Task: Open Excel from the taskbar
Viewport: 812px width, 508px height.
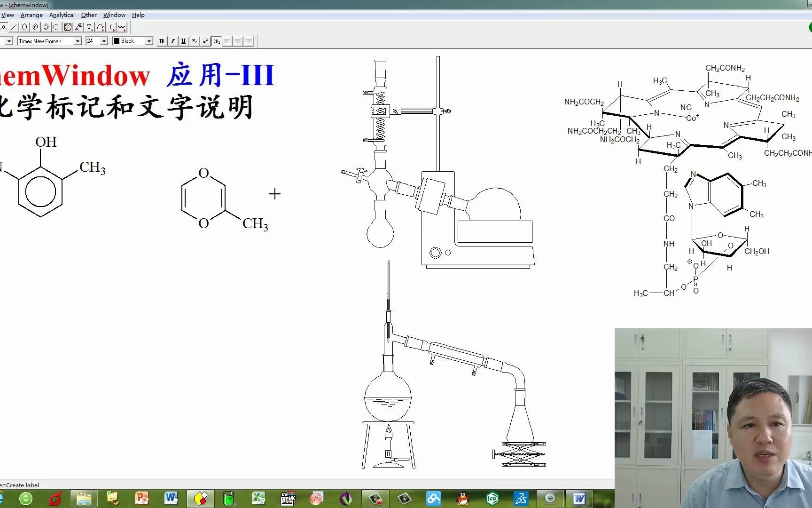Action: coord(258,498)
